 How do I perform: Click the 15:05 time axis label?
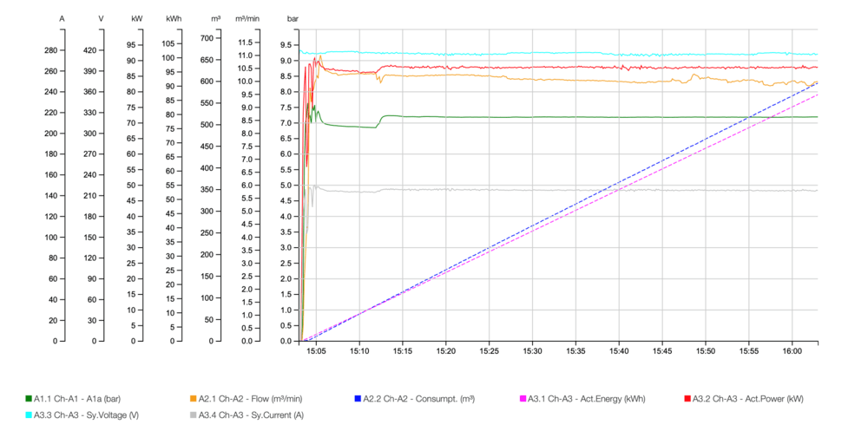coord(316,351)
